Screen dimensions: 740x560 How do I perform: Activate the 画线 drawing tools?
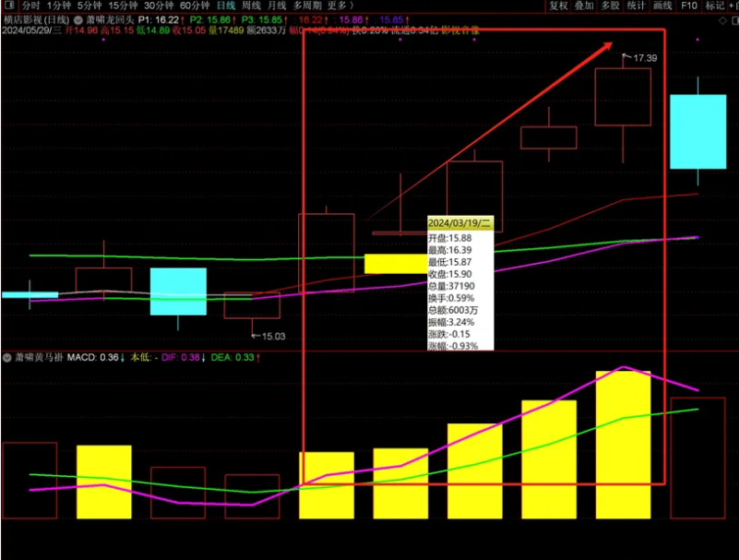pyautogui.click(x=662, y=6)
